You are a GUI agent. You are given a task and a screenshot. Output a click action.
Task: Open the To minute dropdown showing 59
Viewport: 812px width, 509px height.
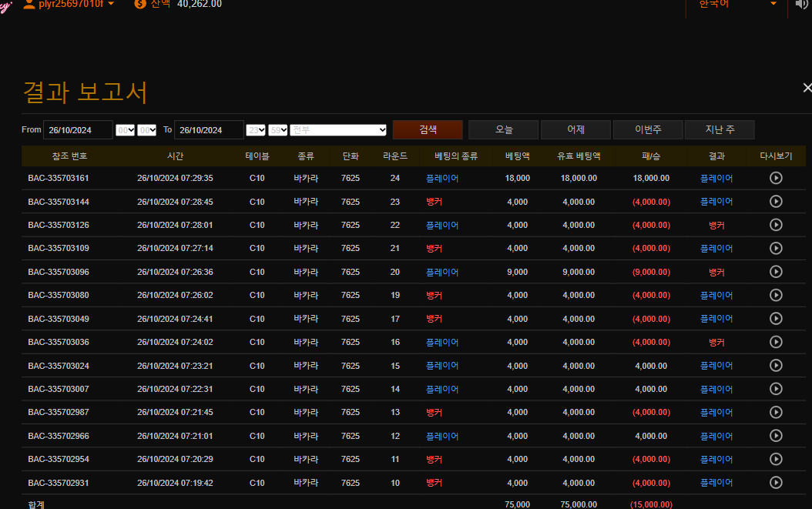[278, 130]
